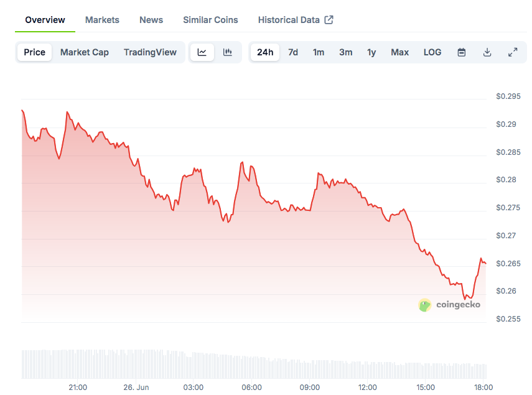Image resolution: width=532 pixels, height=395 pixels.
Task: Switch to line chart view icon
Action: 202,52
